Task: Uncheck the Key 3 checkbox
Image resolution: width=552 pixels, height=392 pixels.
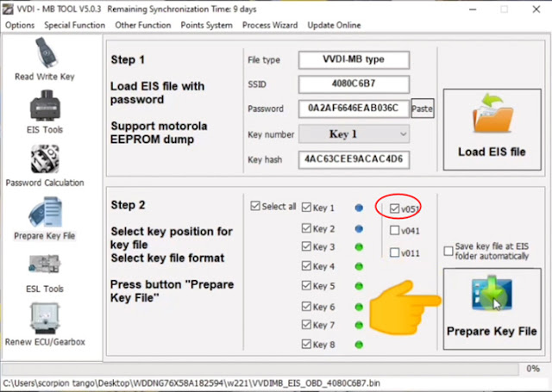Action: 307,246
